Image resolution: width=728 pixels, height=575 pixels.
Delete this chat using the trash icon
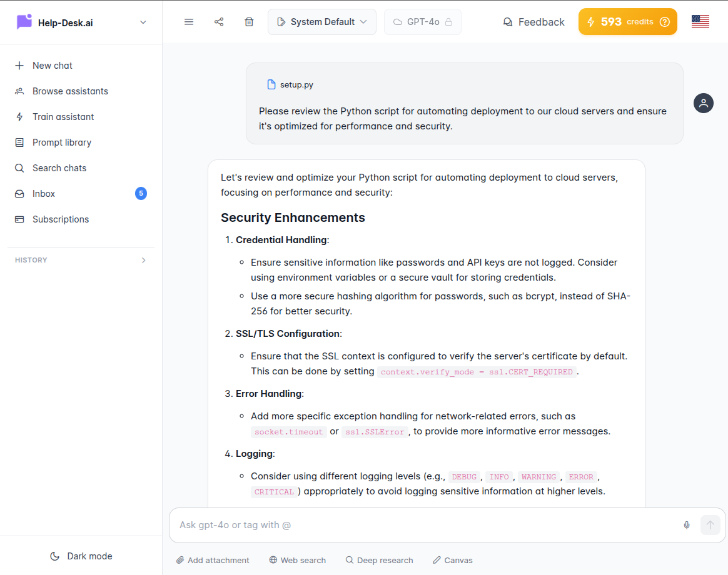point(248,21)
